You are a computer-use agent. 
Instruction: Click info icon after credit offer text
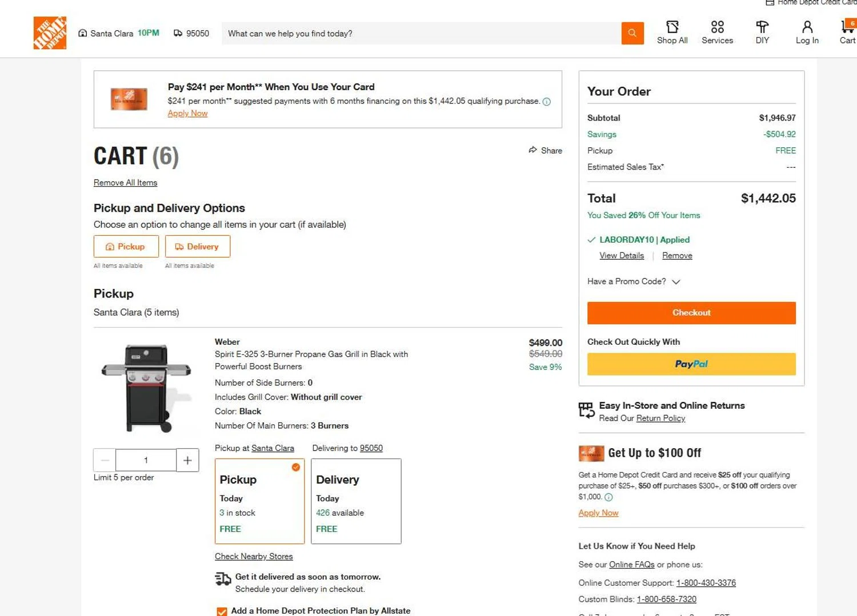[x=608, y=497]
